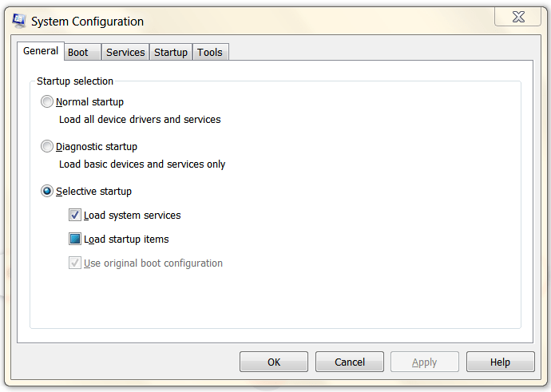Viewport: 551px width, 392px height.
Task: Click the System Configuration title bar icon
Action: pos(19,21)
